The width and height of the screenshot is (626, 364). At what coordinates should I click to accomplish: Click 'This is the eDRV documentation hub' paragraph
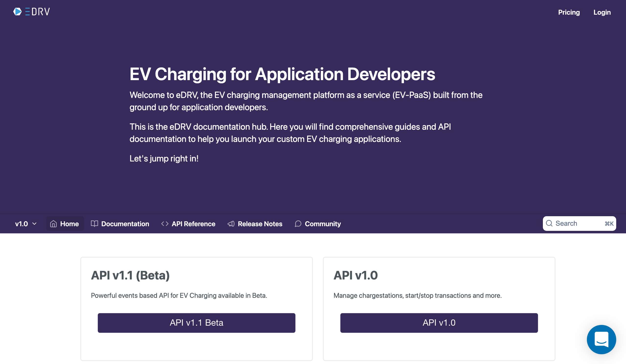(x=290, y=133)
